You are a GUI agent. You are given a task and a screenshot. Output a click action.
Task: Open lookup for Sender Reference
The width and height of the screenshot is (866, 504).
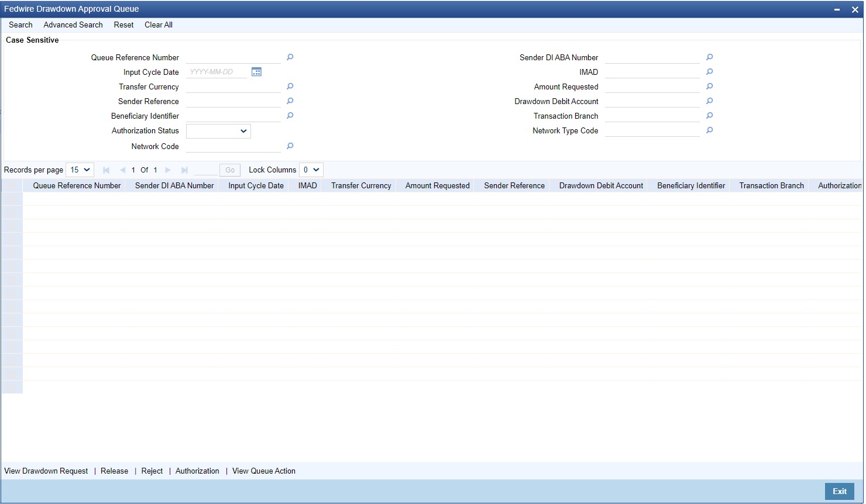click(290, 101)
